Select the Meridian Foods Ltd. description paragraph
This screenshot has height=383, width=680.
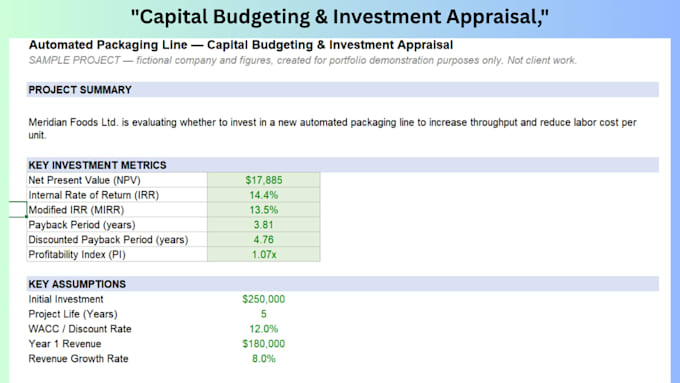click(x=332, y=128)
